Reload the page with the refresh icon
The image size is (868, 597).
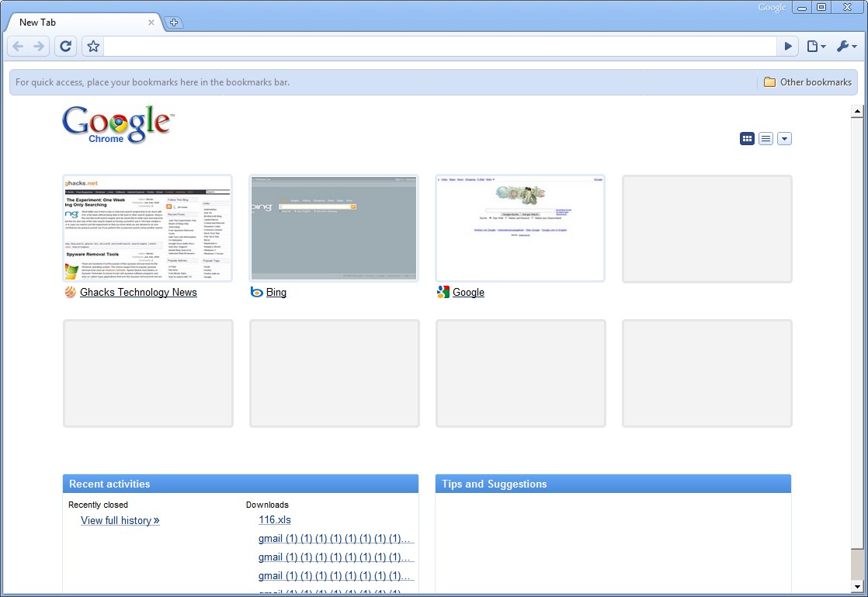(65, 47)
